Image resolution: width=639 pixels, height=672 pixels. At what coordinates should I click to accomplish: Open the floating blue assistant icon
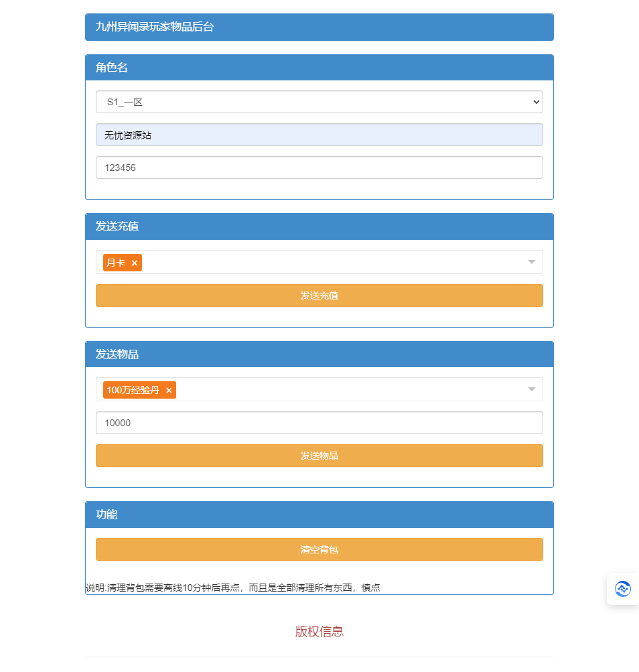(623, 589)
